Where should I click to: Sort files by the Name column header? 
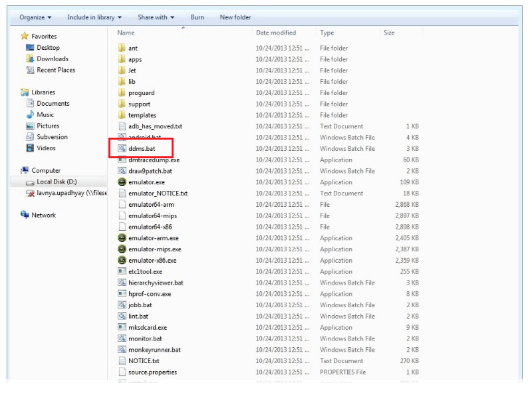126,33
